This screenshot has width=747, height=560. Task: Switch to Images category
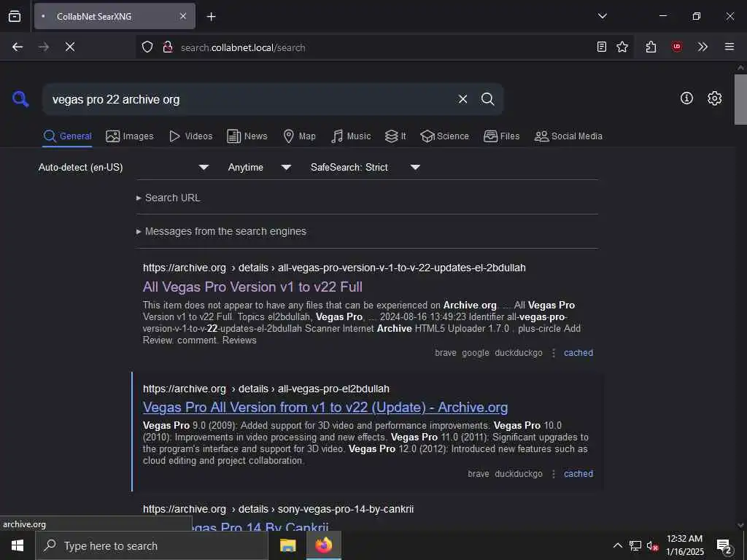click(x=130, y=136)
